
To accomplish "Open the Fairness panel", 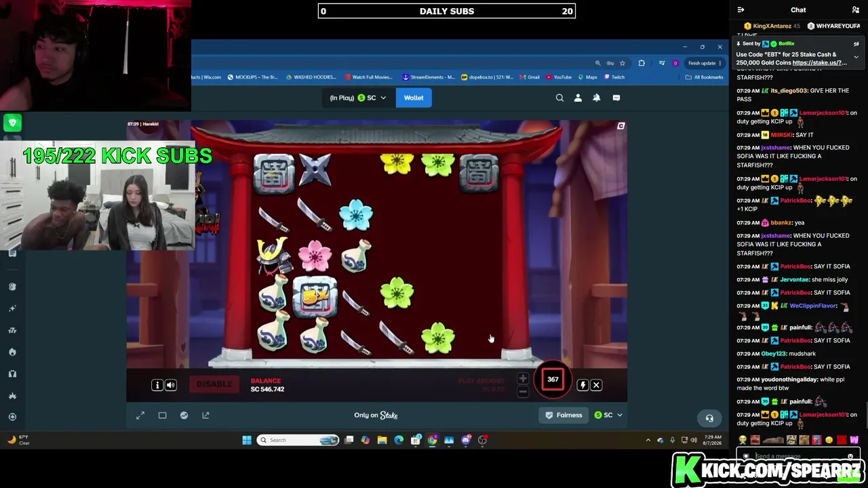I will click(564, 415).
